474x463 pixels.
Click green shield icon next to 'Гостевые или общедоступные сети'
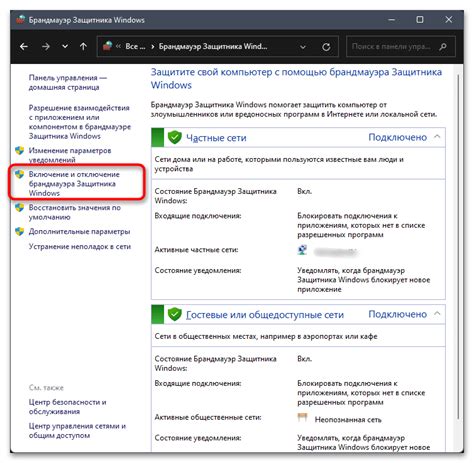coord(175,314)
